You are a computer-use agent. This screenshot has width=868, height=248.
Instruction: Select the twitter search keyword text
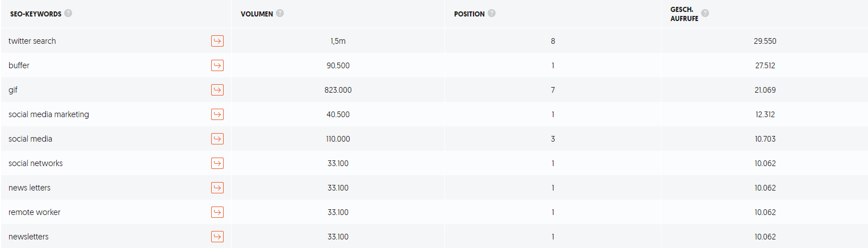(32, 41)
